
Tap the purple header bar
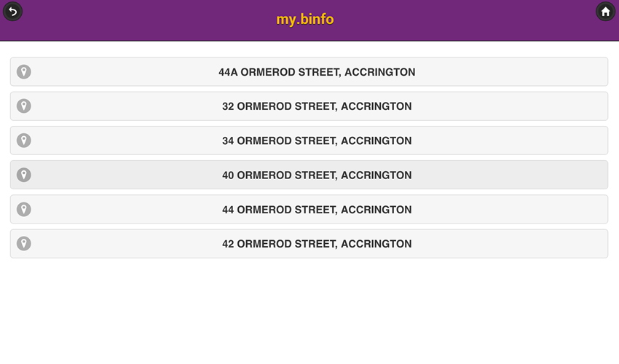(309, 20)
